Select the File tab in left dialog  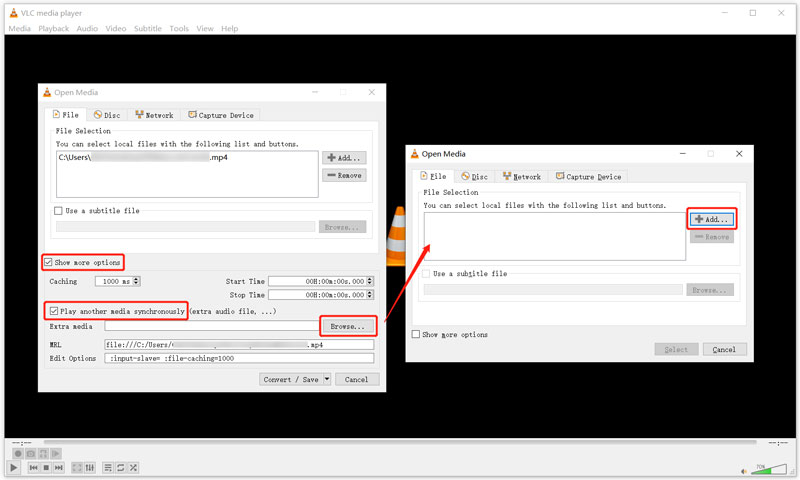point(66,115)
